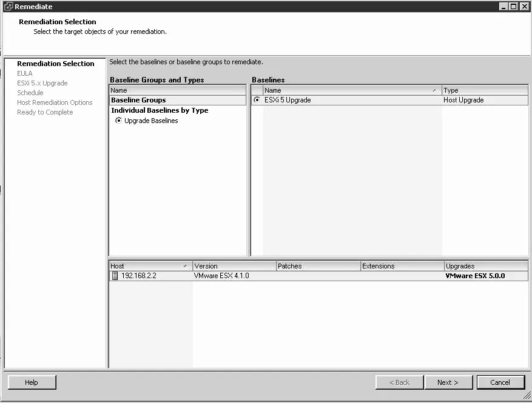Click the Upgrades column header
Viewport: 532px width, 403px height.
pyautogui.click(x=486, y=266)
